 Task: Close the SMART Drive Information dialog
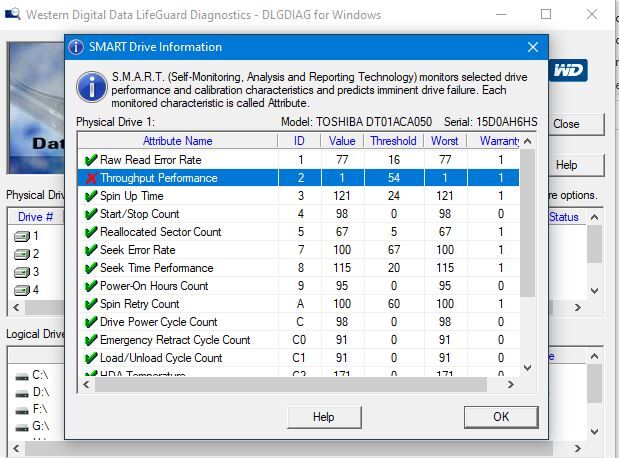(533, 47)
